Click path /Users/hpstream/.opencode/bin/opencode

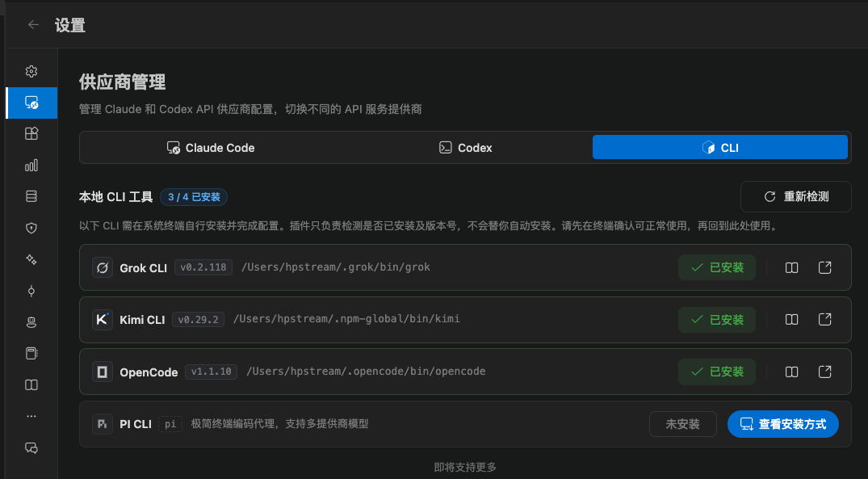point(366,371)
